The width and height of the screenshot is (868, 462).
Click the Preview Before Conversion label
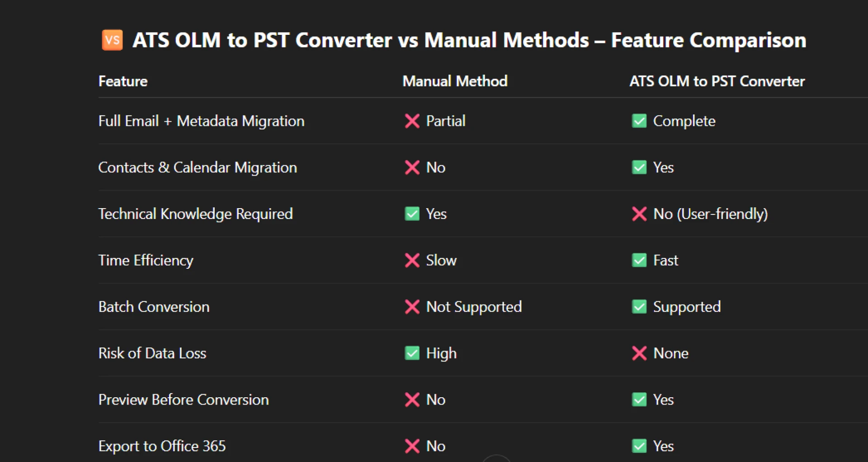point(184,400)
